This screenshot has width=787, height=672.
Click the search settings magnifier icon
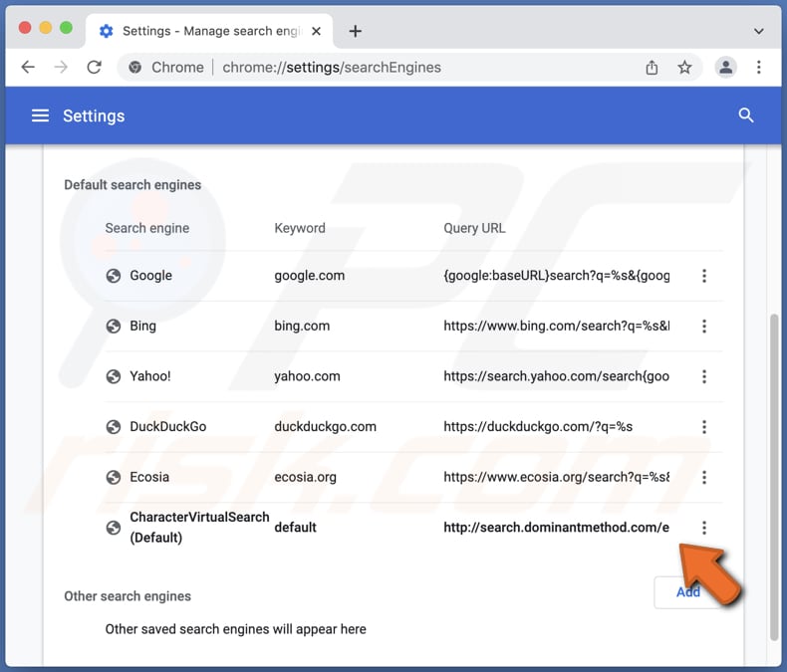pyautogui.click(x=746, y=115)
